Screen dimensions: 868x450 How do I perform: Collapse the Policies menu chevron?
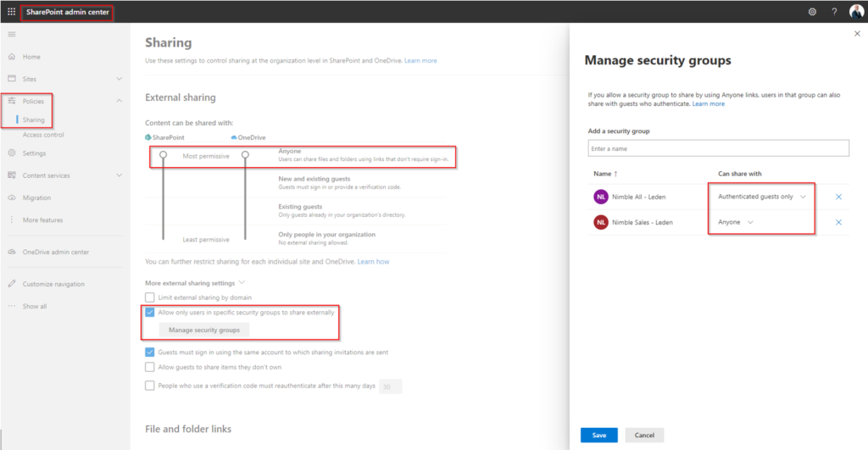119,101
